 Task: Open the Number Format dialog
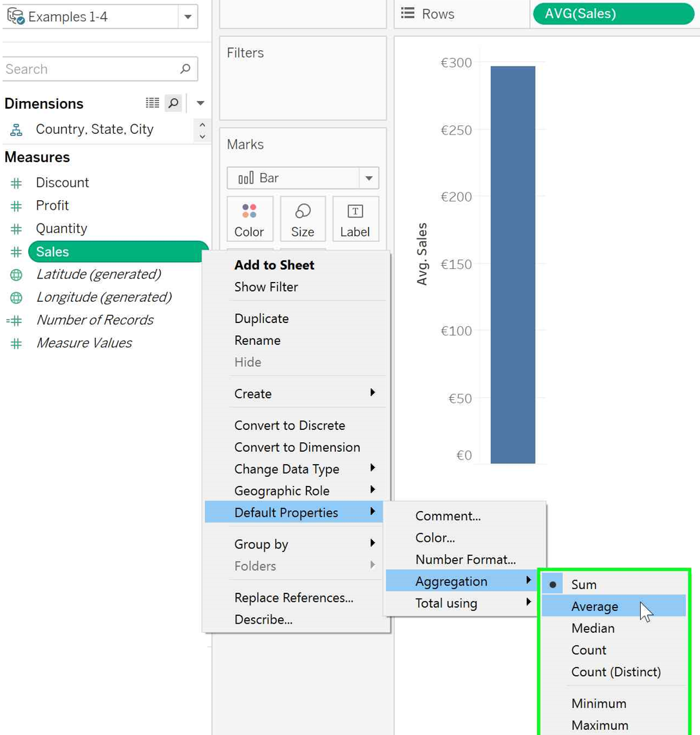[x=466, y=559]
